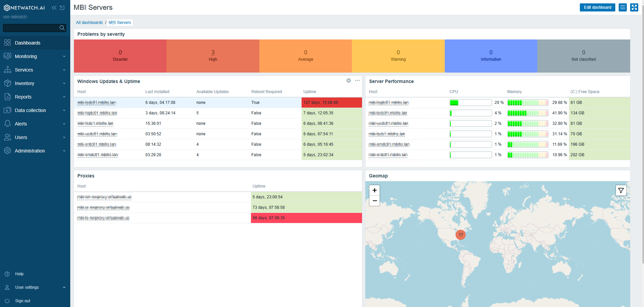Open the Help menu item

click(x=19, y=274)
